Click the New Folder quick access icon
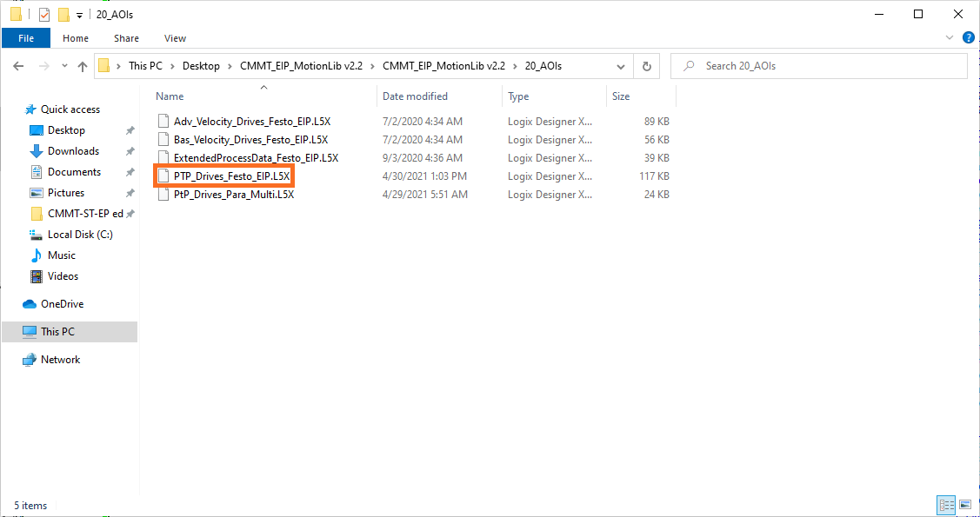The height and width of the screenshot is (517, 980). pyautogui.click(x=63, y=14)
